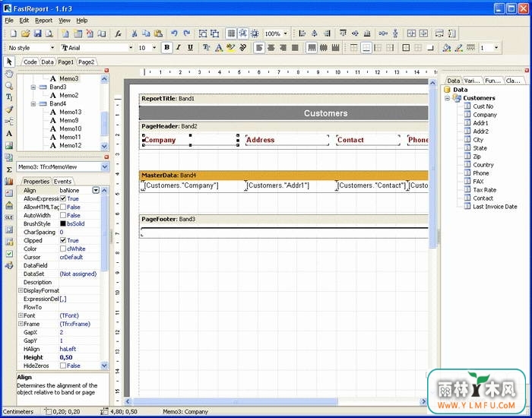The height and width of the screenshot is (418, 532).
Task: Switch to the Page2 tab
Action: pos(86,62)
